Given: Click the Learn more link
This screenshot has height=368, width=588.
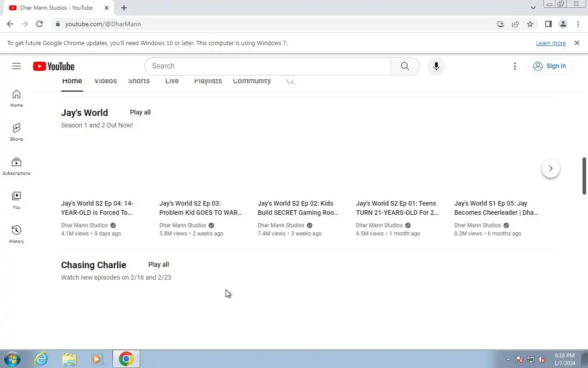Looking at the screenshot, I should 551,43.
